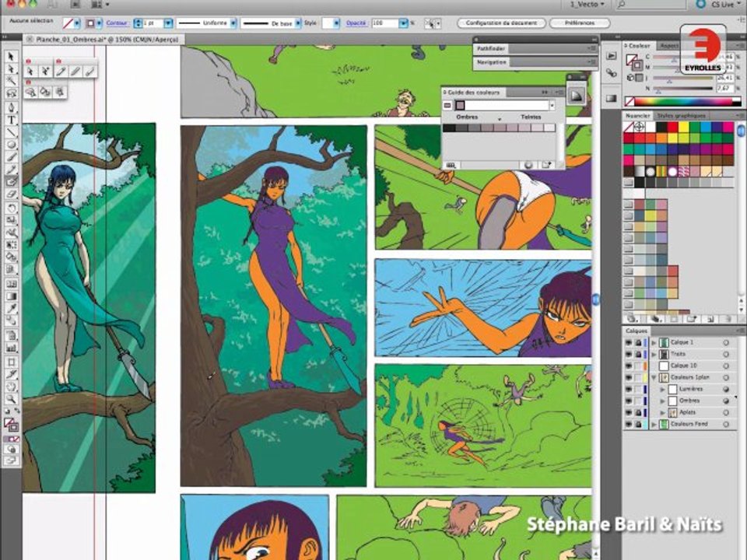Image resolution: width=747 pixels, height=560 pixels.
Task: Hide the Calque 1 layer
Action: [629, 342]
